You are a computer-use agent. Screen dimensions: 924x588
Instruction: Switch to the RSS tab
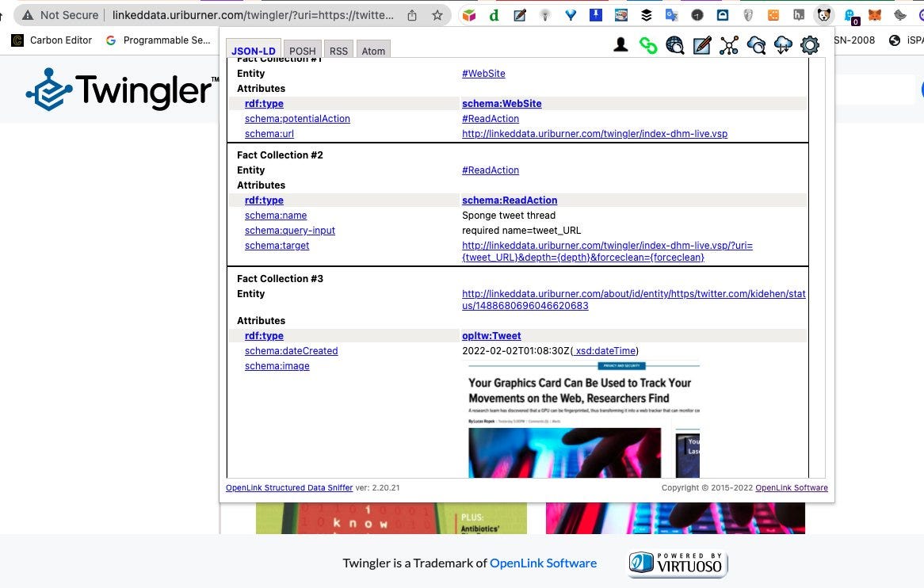pyautogui.click(x=338, y=51)
